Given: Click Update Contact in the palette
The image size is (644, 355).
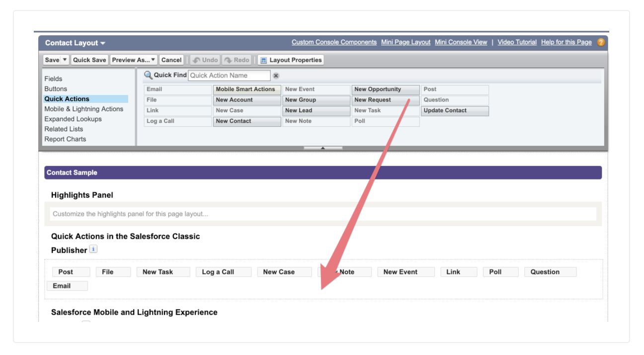Looking at the screenshot, I should [455, 111].
